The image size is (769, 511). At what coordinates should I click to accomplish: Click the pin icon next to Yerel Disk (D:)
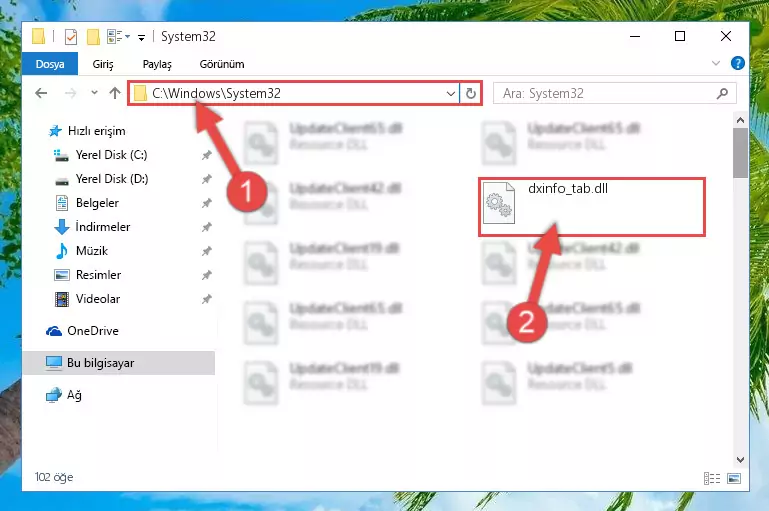click(206, 179)
